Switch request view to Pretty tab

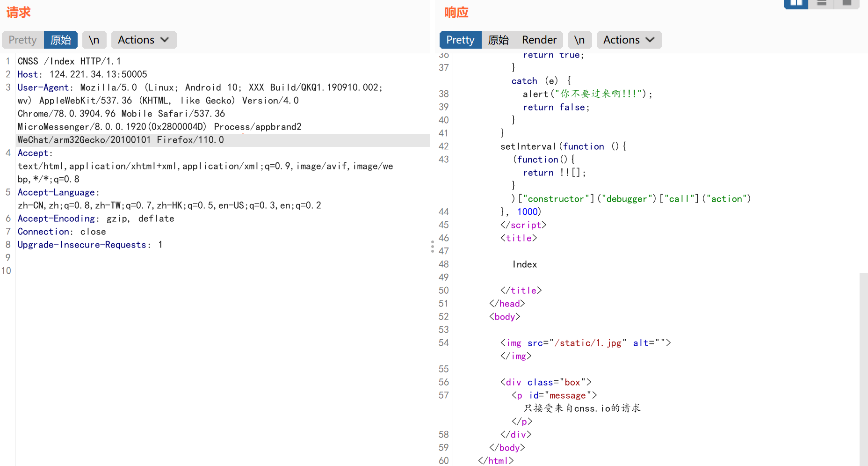click(22, 40)
